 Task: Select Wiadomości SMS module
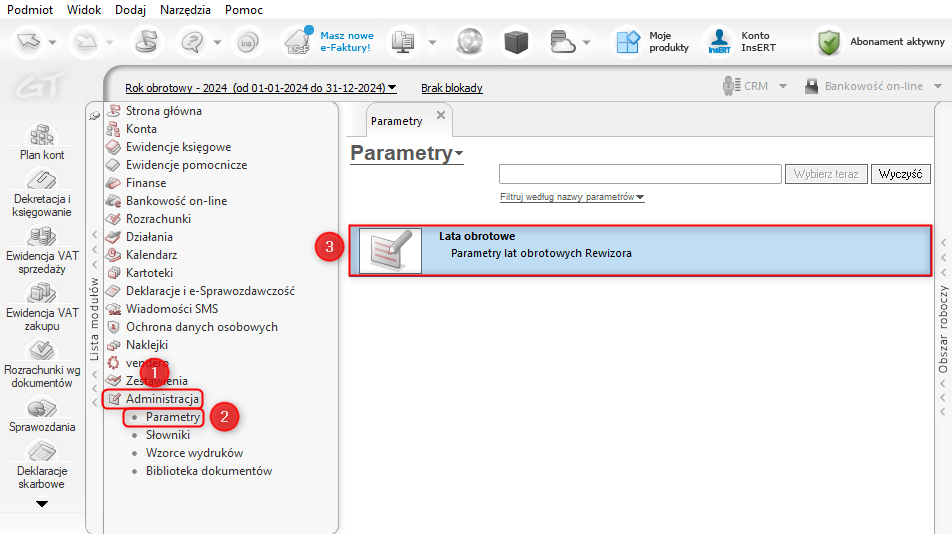click(x=172, y=309)
